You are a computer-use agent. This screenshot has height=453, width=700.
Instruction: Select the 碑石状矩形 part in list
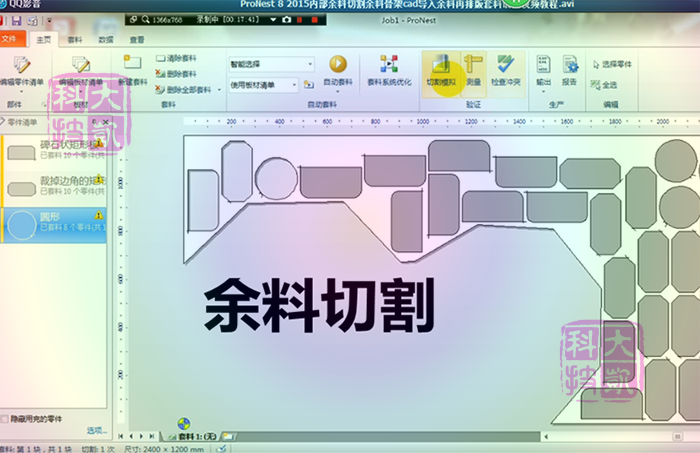(x=54, y=151)
